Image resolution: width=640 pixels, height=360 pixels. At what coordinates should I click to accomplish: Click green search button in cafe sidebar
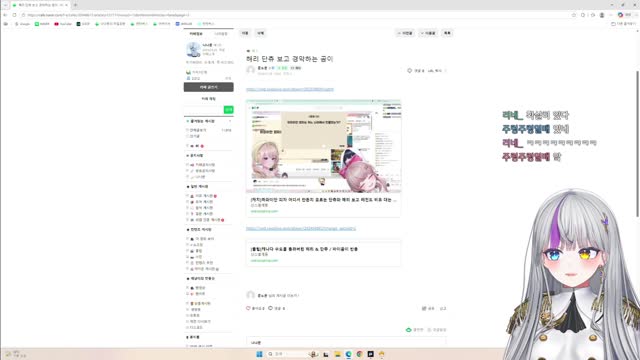(x=229, y=109)
